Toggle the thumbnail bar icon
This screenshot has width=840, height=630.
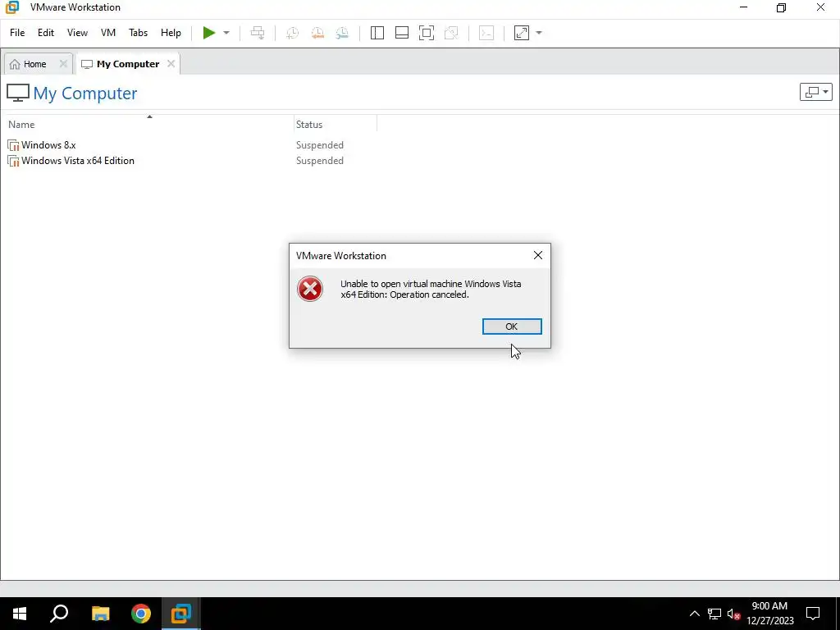(402, 33)
